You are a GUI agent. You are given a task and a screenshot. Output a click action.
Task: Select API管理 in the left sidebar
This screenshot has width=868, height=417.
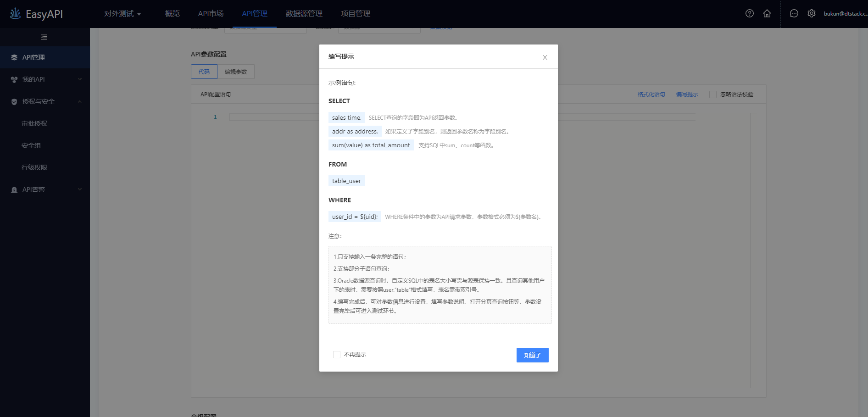click(45, 57)
